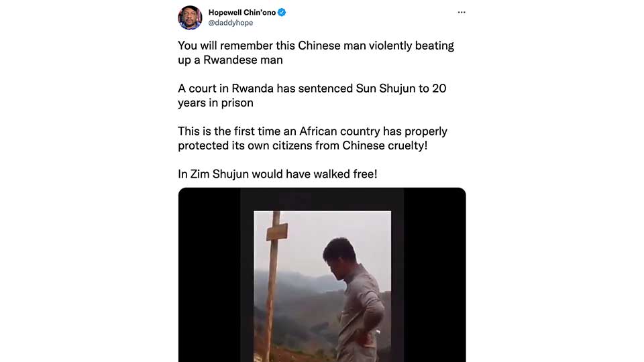The height and width of the screenshot is (362, 644).
Task: Click the text 'years in prison'
Action: pos(215,103)
